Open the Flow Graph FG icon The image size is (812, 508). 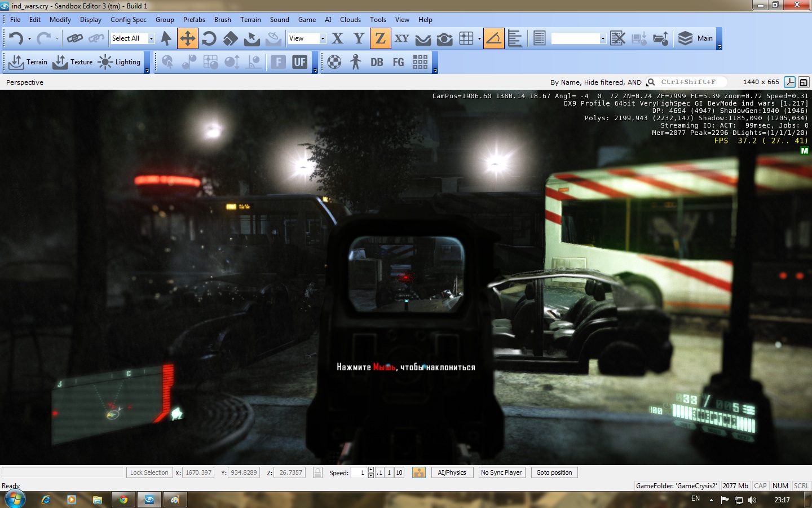tap(399, 62)
